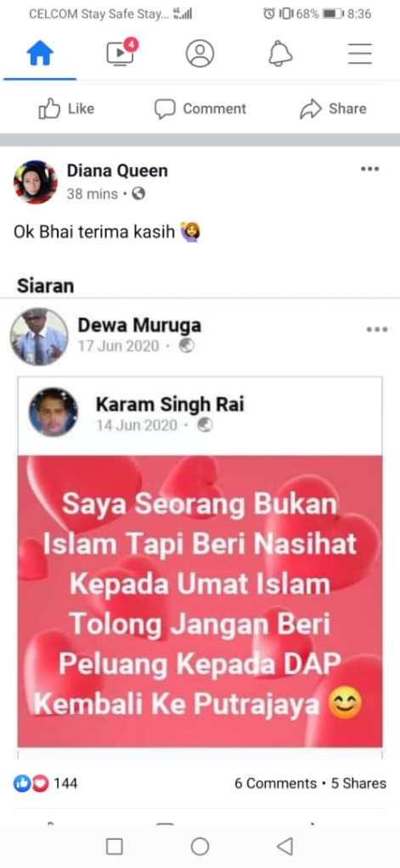This screenshot has width=400, height=868.
Task: Open the Home feed tab
Action: pos(40,53)
